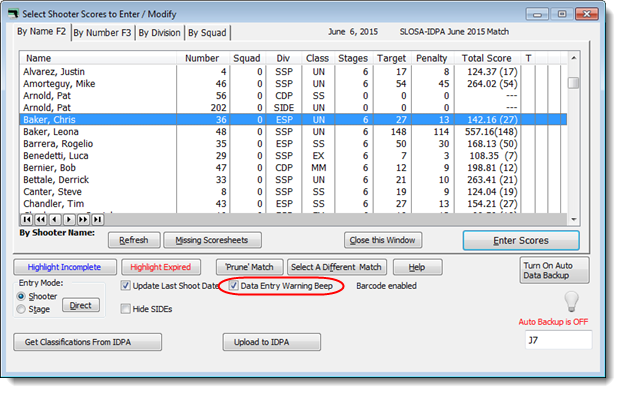
Task: Select the Baker, Leona row
Action: click(x=293, y=132)
